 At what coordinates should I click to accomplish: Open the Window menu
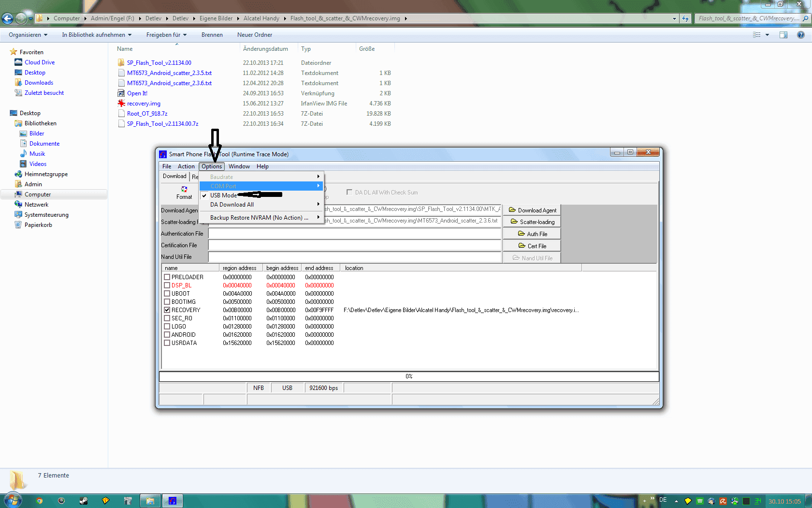click(239, 166)
